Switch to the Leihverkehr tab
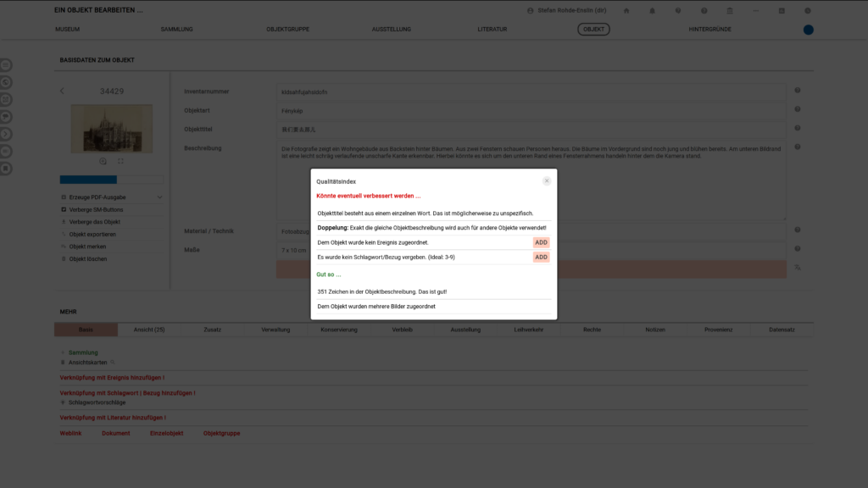868x488 pixels. click(x=529, y=330)
